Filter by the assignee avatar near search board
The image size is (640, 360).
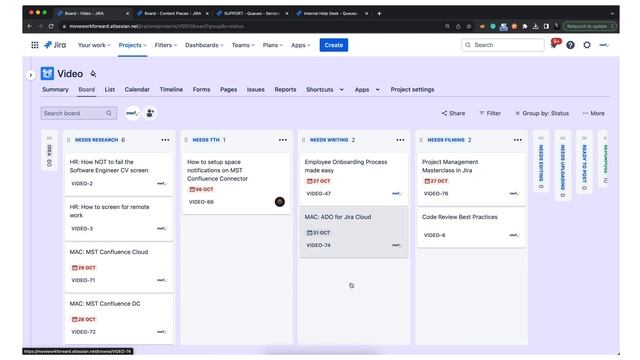pyautogui.click(x=133, y=113)
